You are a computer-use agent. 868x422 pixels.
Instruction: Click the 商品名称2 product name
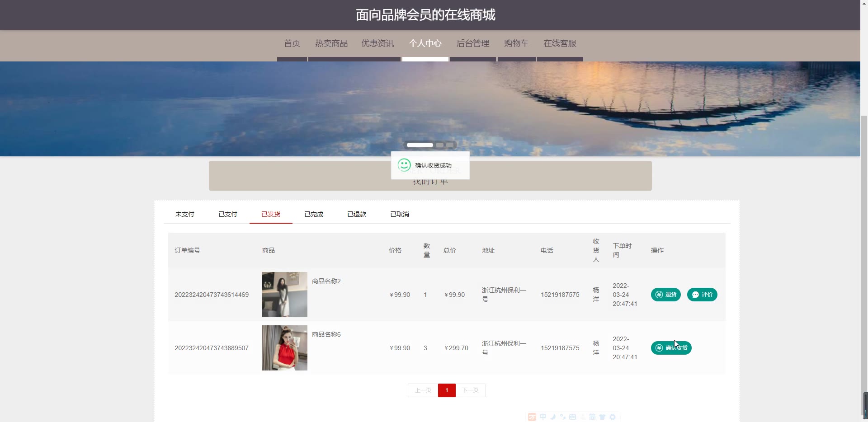tap(326, 281)
